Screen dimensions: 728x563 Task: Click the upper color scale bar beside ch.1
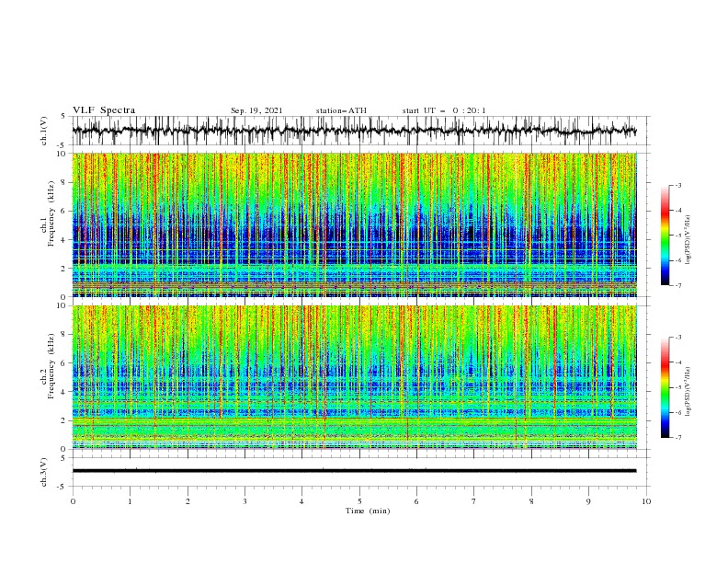point(665,235)
